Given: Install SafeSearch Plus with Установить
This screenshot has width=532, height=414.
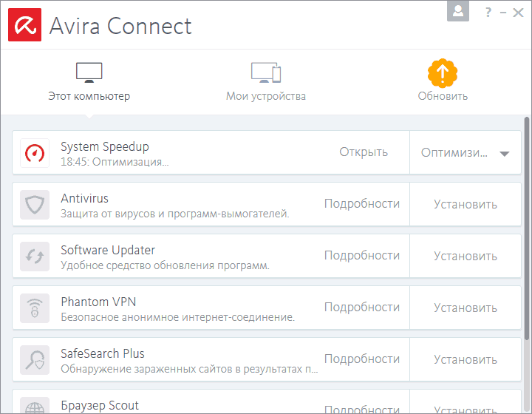Looking at the screenshot, I should (x=465, y=359).
